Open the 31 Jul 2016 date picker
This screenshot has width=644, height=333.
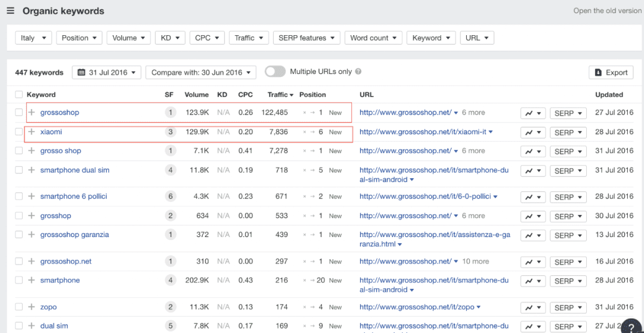click(107, 72)
